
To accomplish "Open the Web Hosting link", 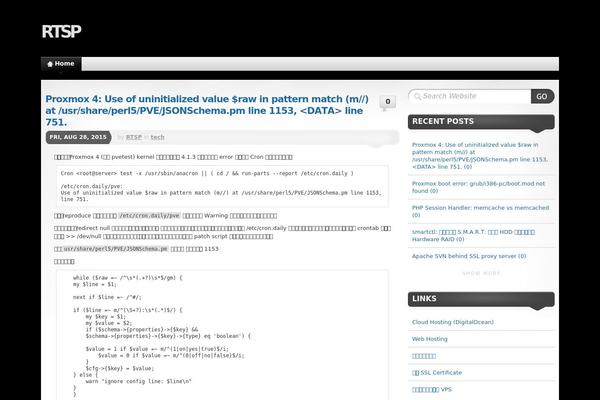I will click(429, 339).
